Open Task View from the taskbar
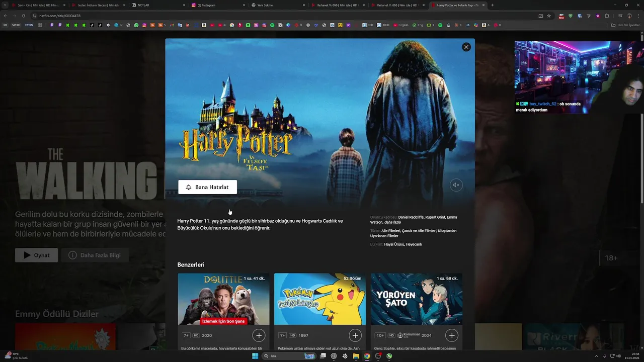The image size is (644, 362). click(x=323, y=356)
